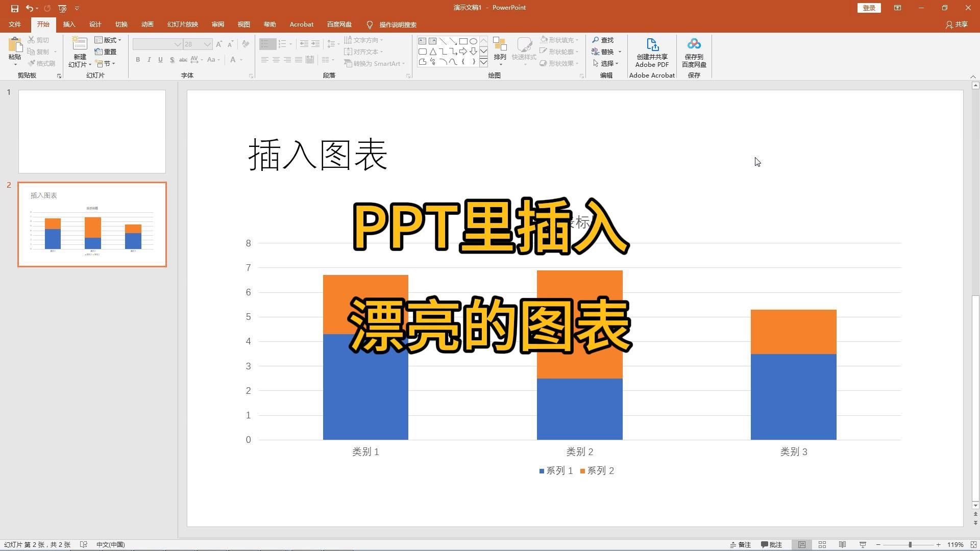The image size is (980, 551).
Task: Start Slide Show from the status bar
Action: [863, 544]
